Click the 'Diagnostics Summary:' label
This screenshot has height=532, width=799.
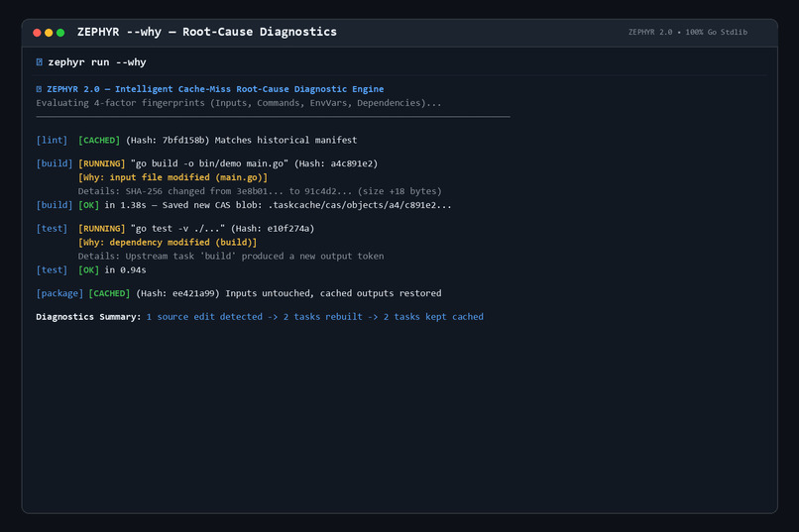point(88,316)
